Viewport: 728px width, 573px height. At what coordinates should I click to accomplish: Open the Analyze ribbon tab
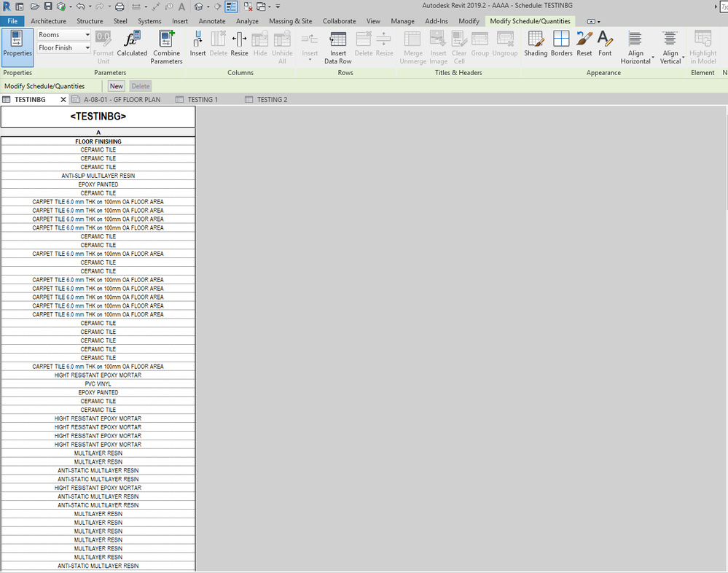tap(247, 21)
